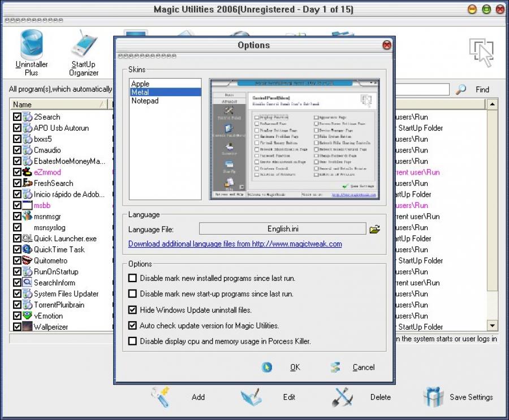
Task: Click the Delete shovel icon
Action: click(x=343, y=397)
